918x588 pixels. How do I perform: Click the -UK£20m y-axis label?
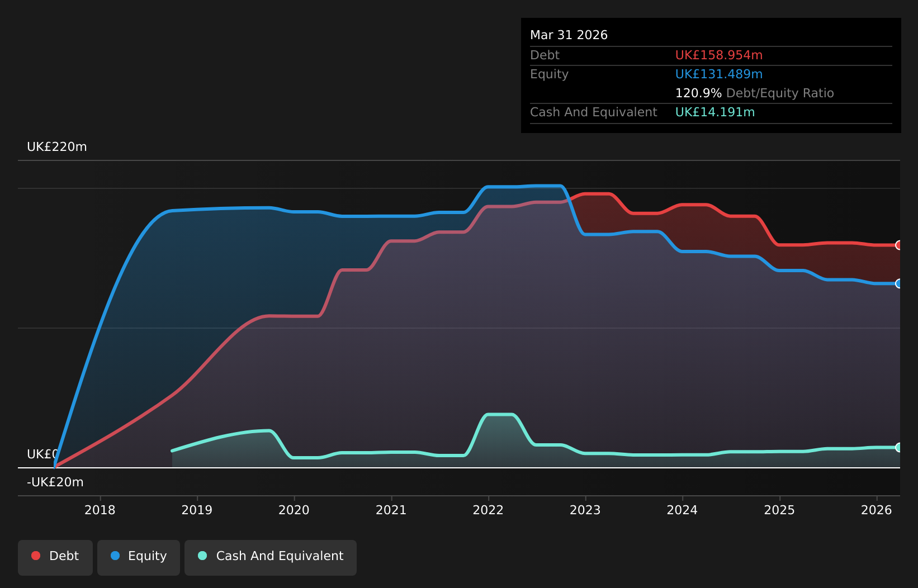click(55, 482)
